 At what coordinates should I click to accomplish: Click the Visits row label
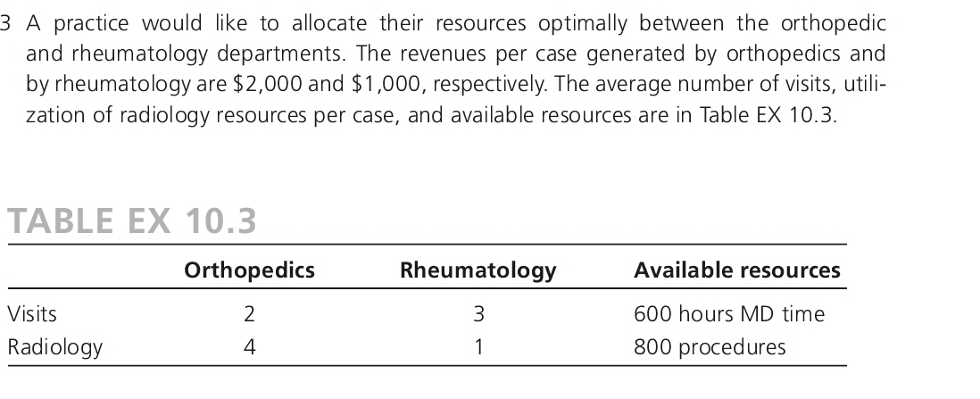point(32,313)
